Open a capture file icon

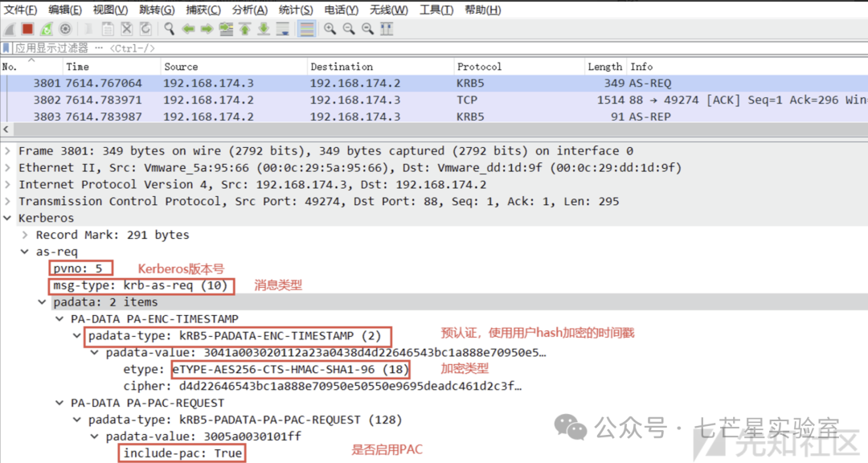pyautogui.click(x=88, y=29)
